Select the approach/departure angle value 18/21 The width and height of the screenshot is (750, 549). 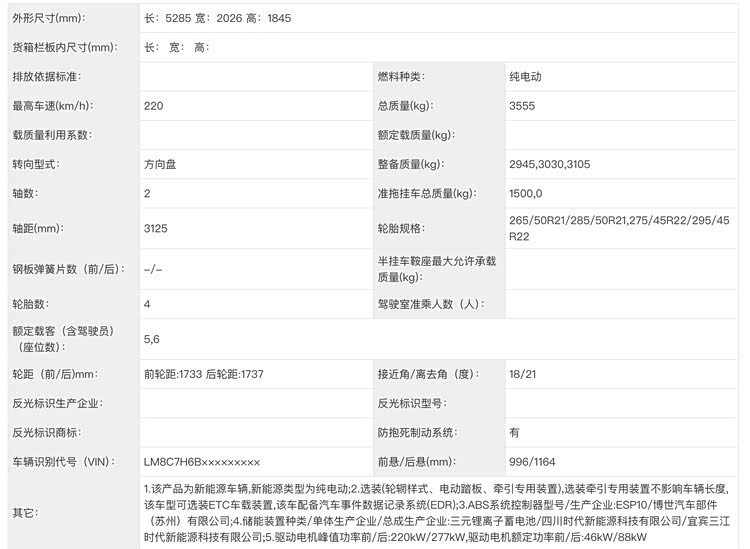pyautogui.click(x=522, y=375)
